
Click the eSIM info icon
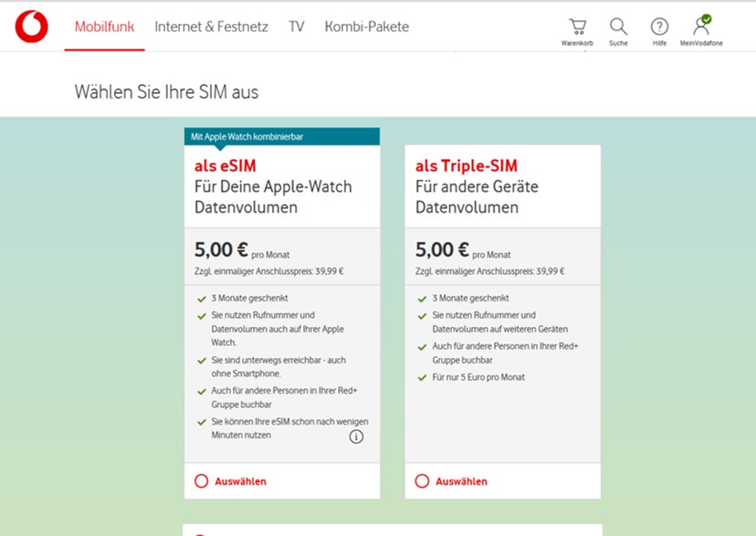(356, 436)
